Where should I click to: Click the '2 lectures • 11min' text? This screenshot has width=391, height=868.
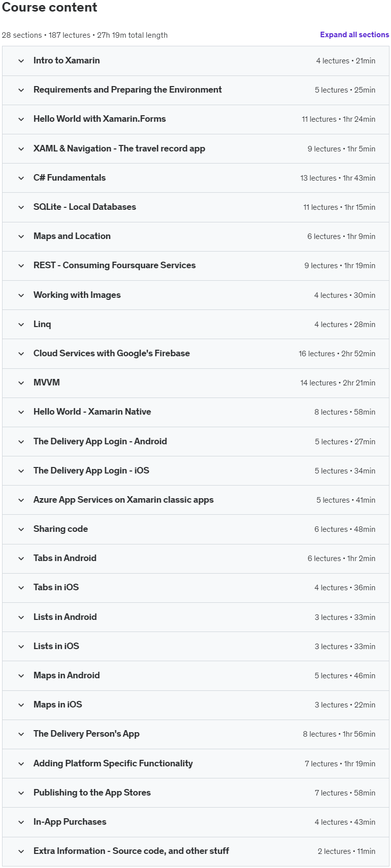pos(346,851)
